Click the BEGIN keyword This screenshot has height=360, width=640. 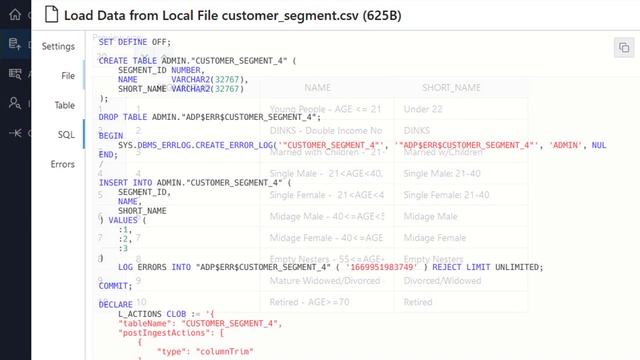pyautogui.click(x=111, y=136)
